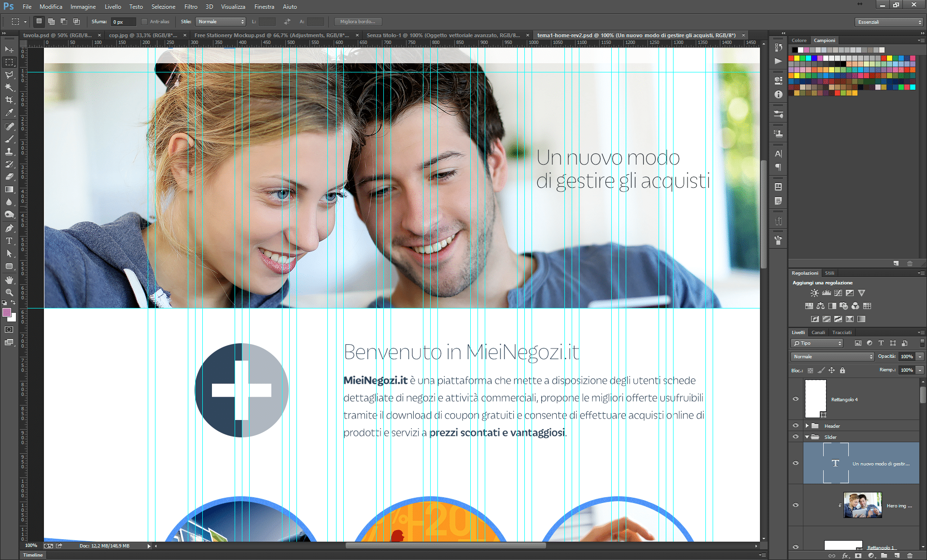
Task: Open the Paragraph panel icon
Action: pyautogui.click(x=778, y=167)
